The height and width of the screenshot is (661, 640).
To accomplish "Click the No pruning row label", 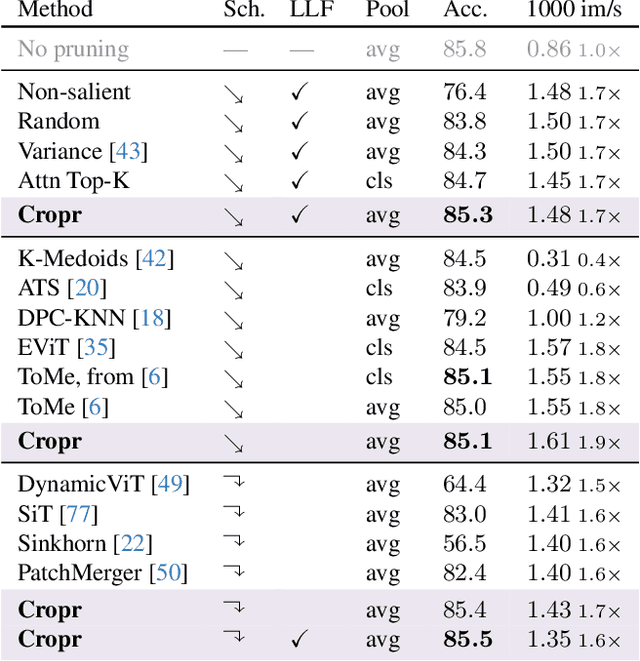I will (73, 49).
